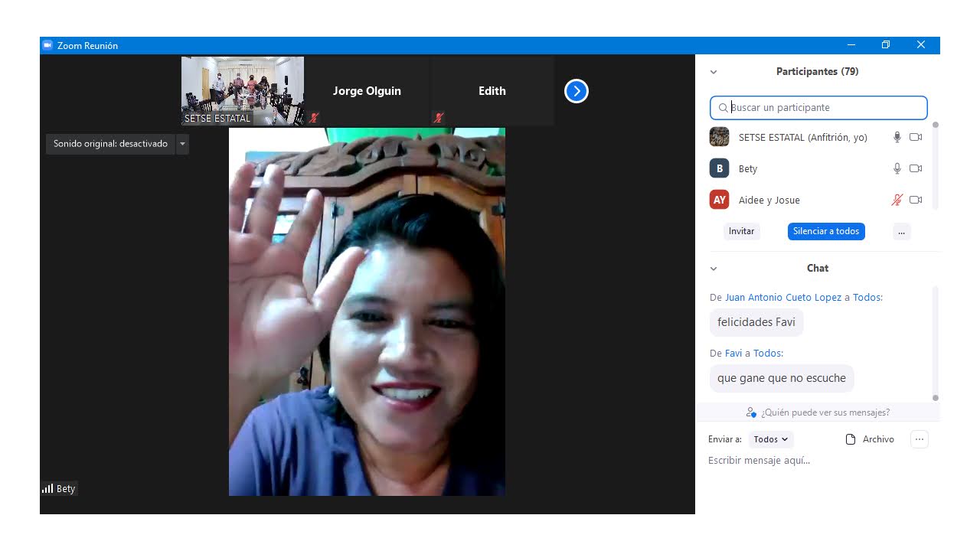980x551 pixels.
Task: Click the que gane que no escuche message
Action: 782,378
